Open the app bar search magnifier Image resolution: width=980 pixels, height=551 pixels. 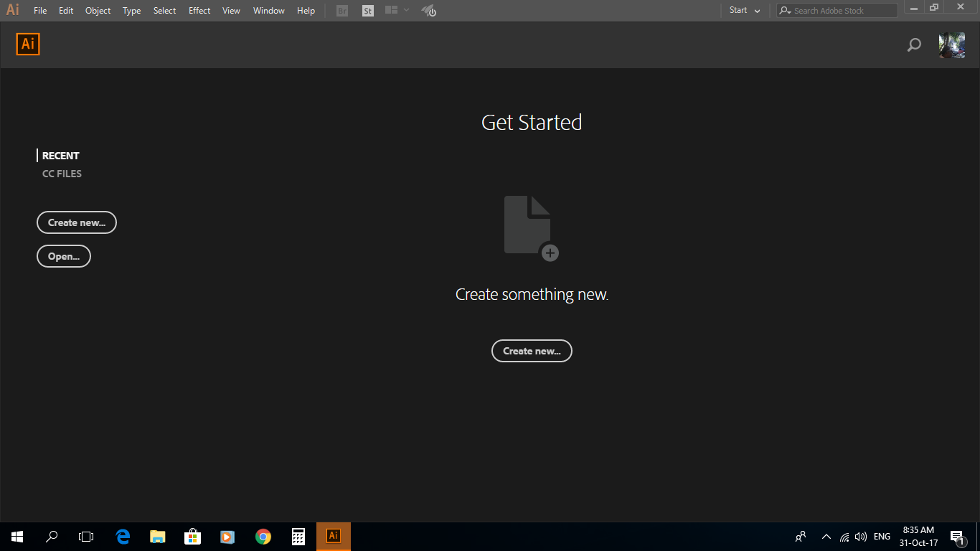(x=914, y=44)
